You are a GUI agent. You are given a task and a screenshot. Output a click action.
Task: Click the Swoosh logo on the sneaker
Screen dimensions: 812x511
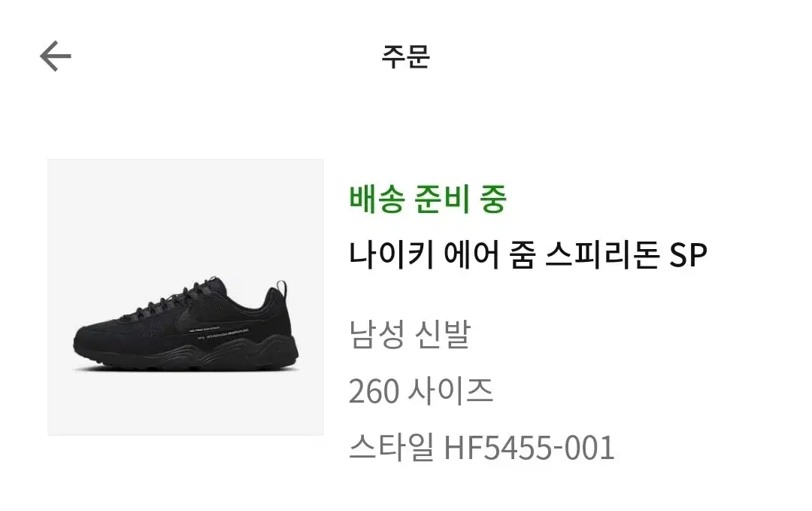188,319
